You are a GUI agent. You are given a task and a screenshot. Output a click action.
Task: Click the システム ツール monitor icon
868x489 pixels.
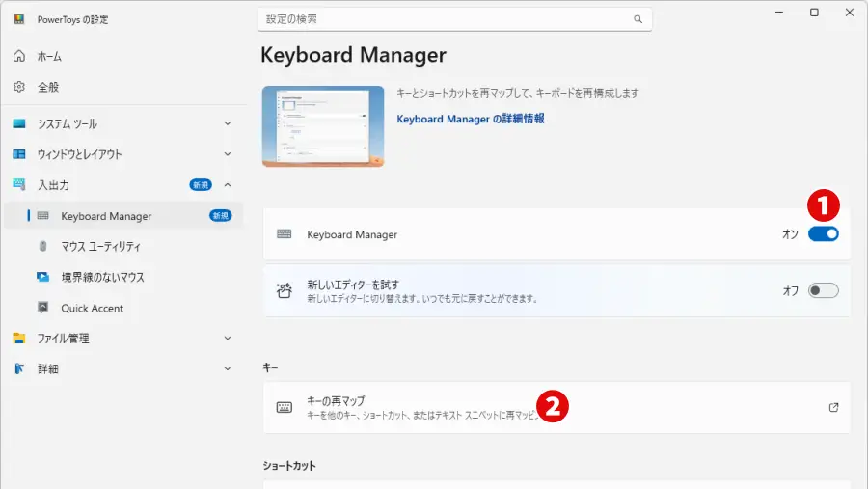19,123
